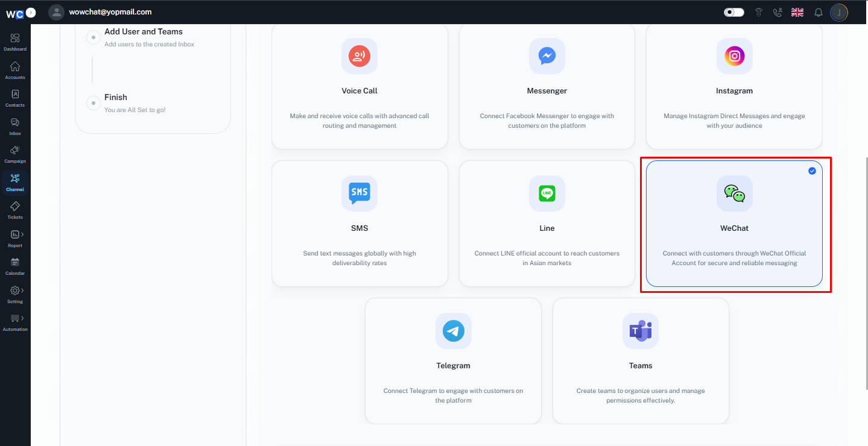
Task: Toggle the dark/light theme switch
Action: pyautogui.click(x=734, y=12)
